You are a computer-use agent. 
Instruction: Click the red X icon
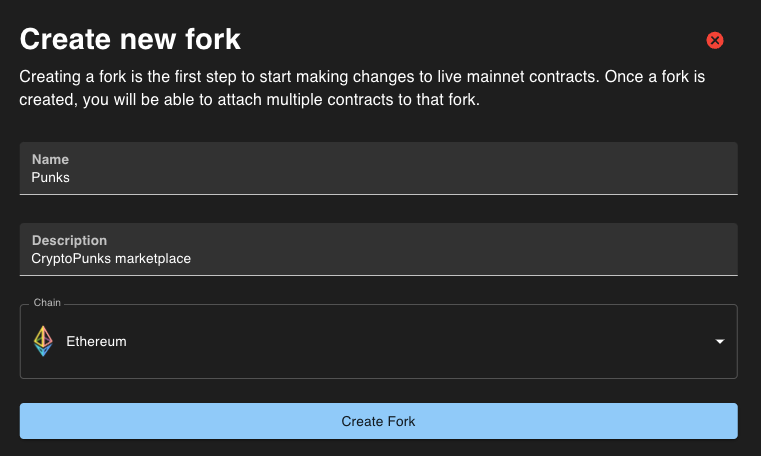coord(715,41)
